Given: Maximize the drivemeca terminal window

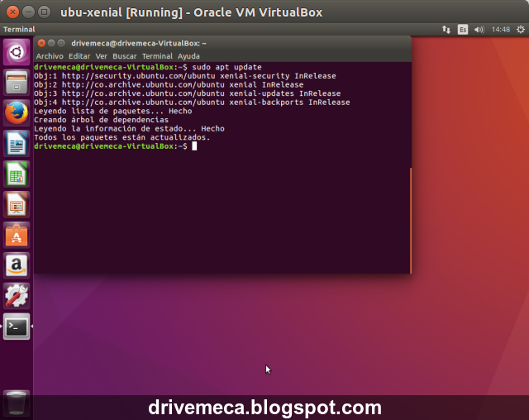Looking at the screenshot, I should [61, 43].
